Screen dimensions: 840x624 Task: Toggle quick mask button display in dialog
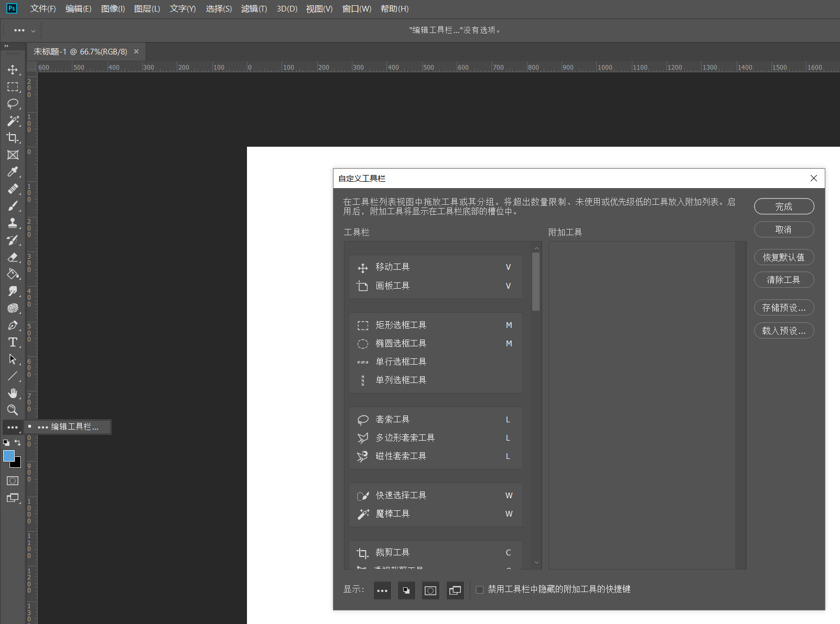click(x=430, y=590)
